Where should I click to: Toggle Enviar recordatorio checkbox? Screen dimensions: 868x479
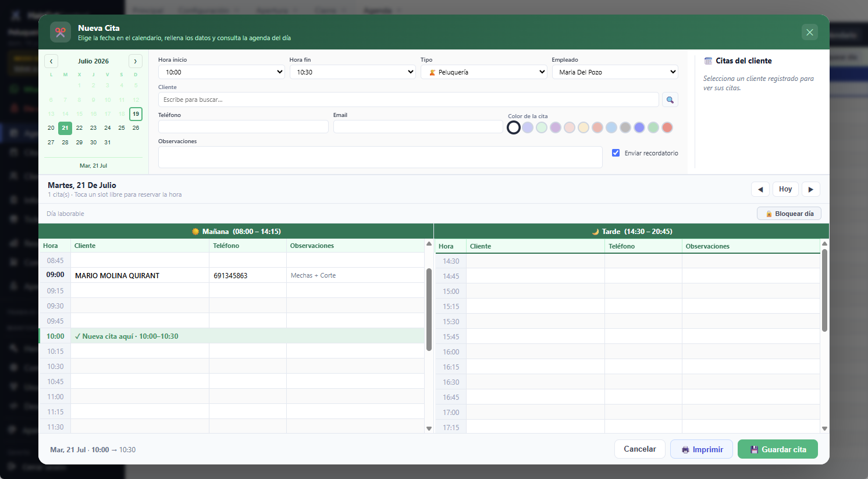tap(616, 153)
